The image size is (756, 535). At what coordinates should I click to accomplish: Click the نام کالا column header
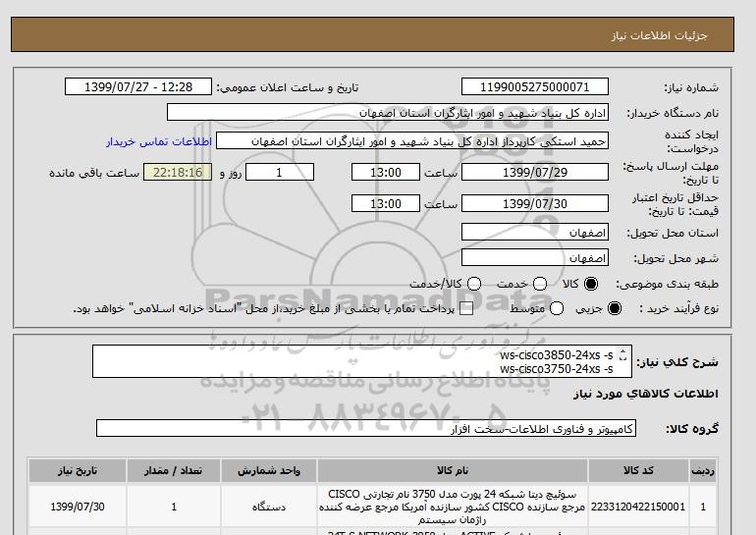(x=453, y=470)
